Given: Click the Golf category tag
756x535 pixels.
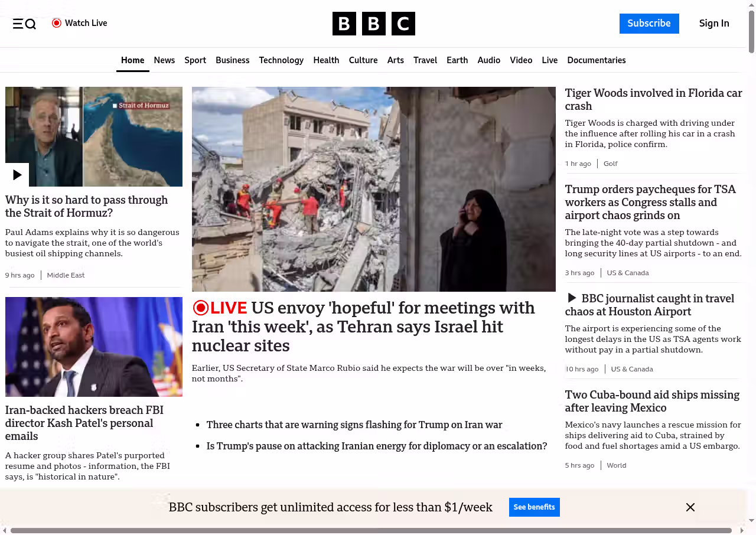Looking at the screenshot, I should (610, 164).
